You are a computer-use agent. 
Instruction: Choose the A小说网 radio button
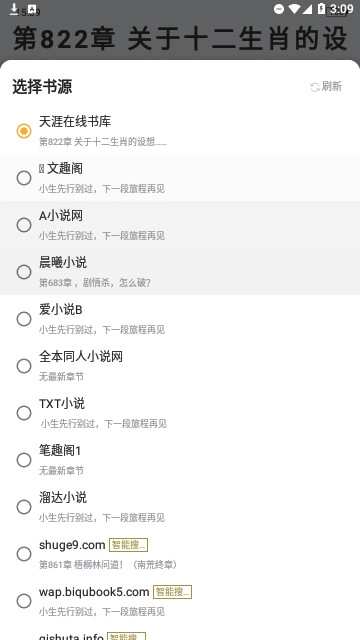pos(24,225)
